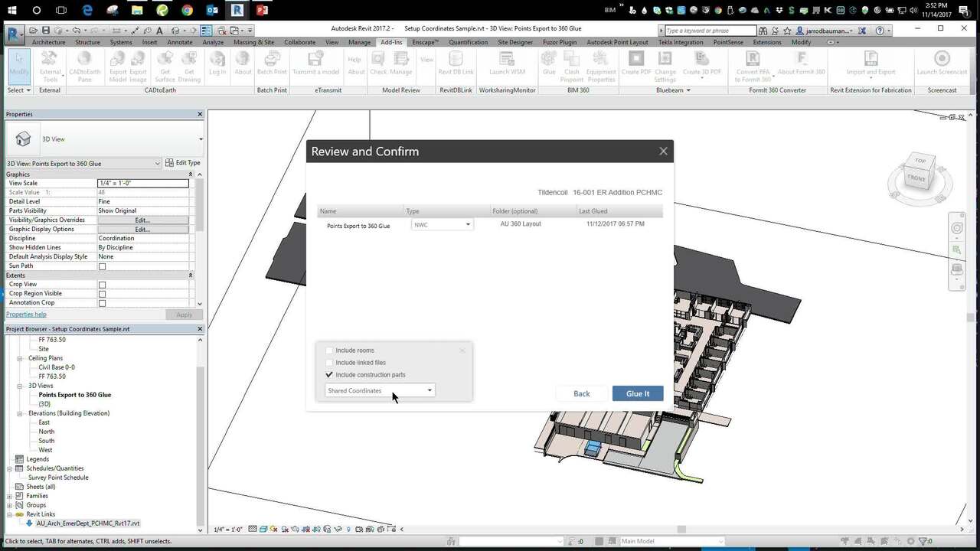Click Export Model in CADtoEarth
The image size is (980, 551).
click(118, 65)
